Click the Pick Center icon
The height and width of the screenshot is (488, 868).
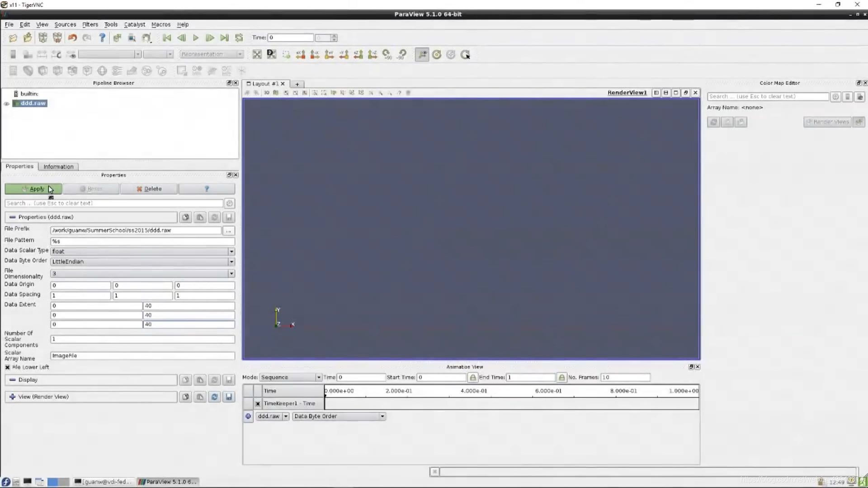click(465, 55)
